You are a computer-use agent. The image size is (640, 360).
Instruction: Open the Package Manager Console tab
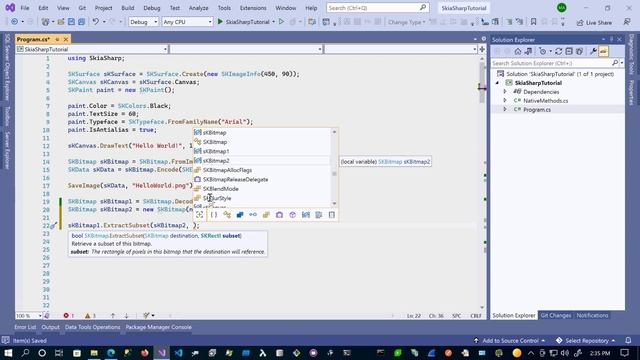(x=158, y=327)
